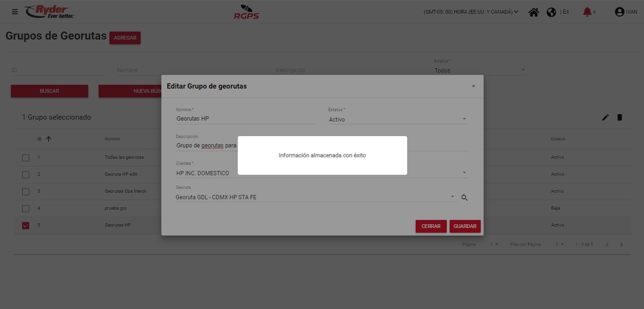Screen dimensions: 644x309
Task: Open the IVAN user profile icon
Action: (619, 12)
